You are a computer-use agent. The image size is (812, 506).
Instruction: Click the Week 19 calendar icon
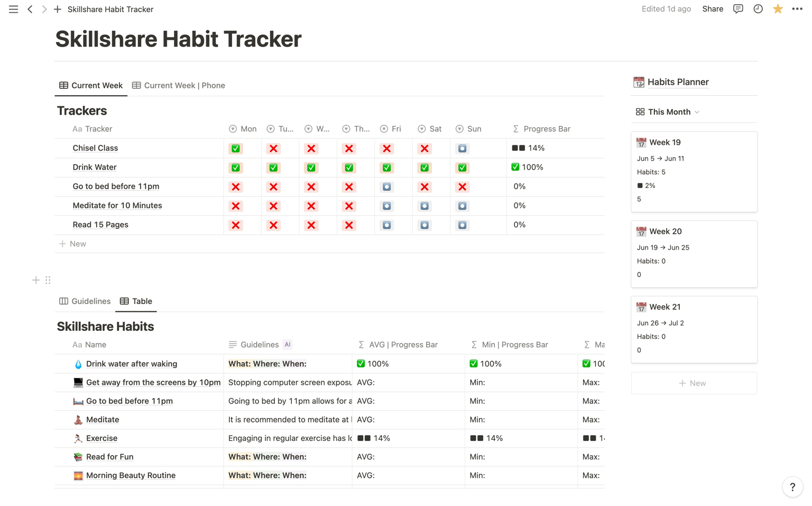point(641,143)
